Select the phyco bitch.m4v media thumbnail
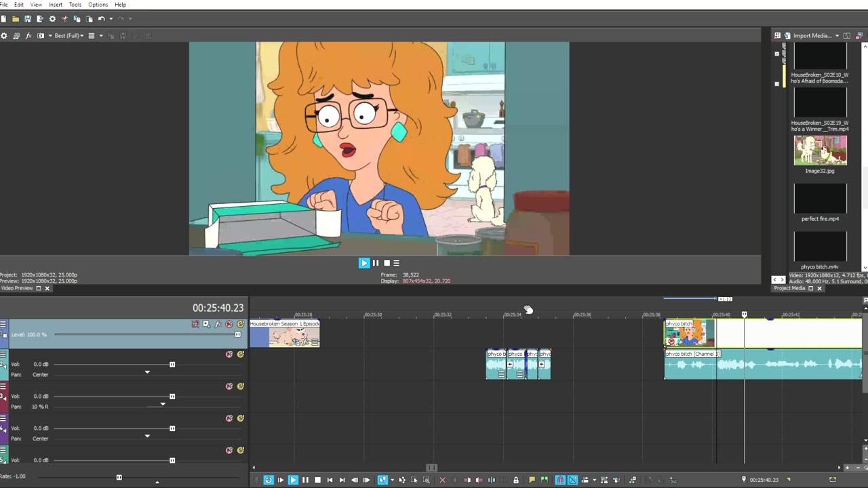 tap(821, 247)
